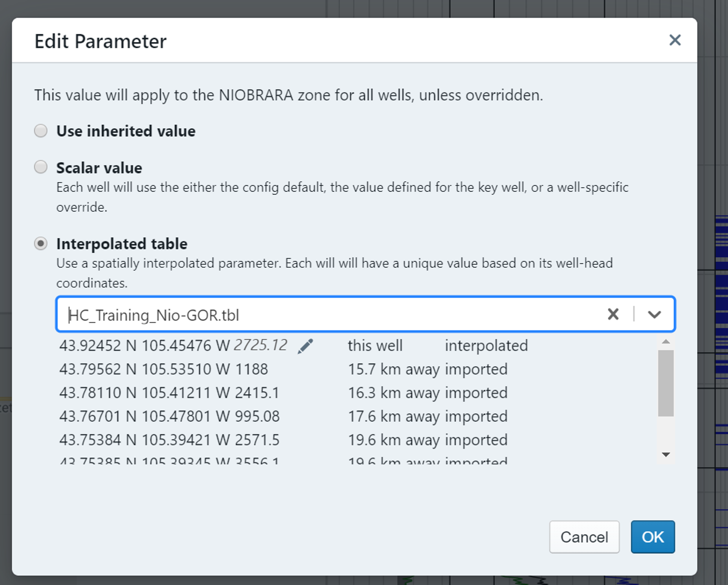Click the 'this well' interpolated row
This screenshot has height=585, width=728.
coord(375,346)
